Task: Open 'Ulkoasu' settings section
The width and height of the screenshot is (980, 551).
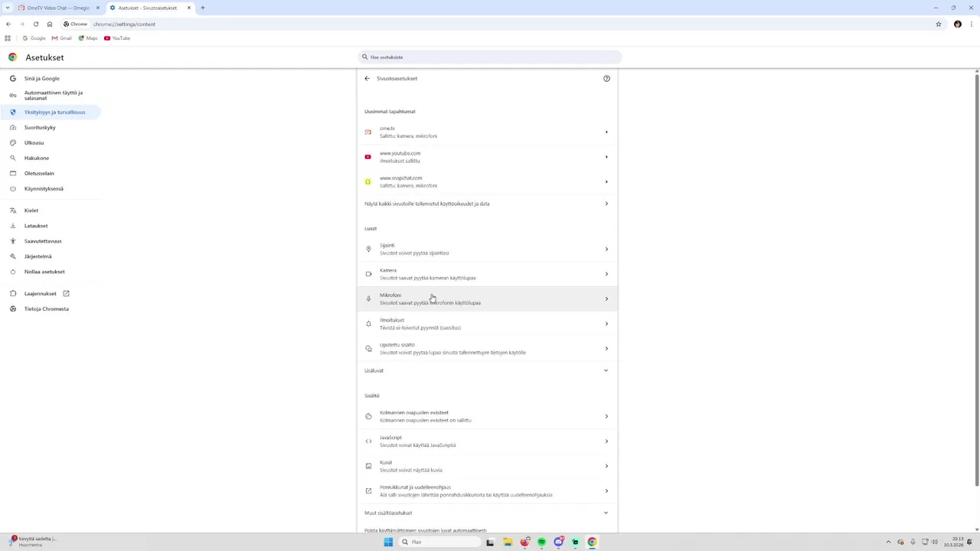Action: pyautogui.click(x=51, y=142)
